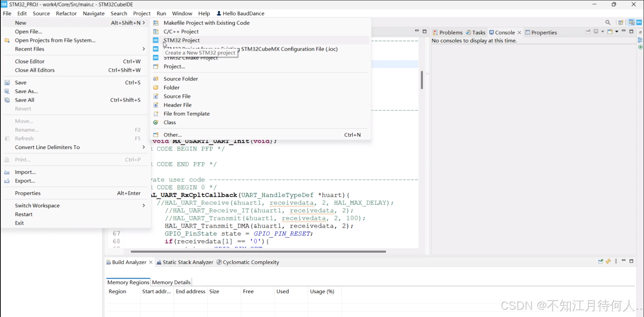
Task: Open the Navigate menu
Action: [94, 13]
